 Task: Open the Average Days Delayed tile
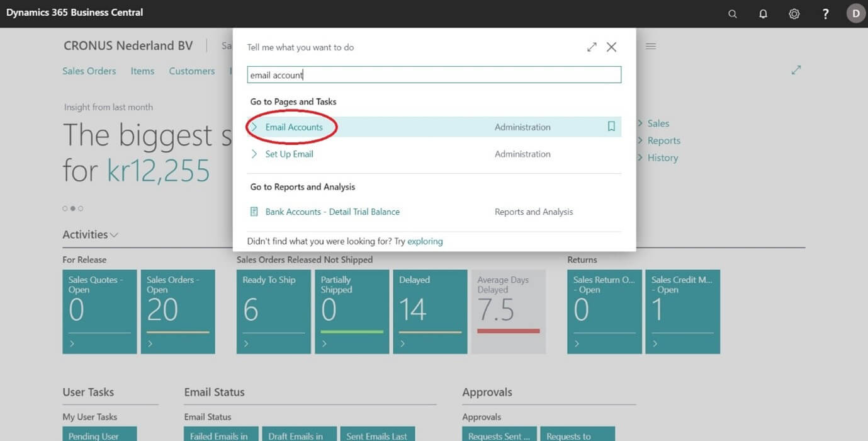click(509, 311)
